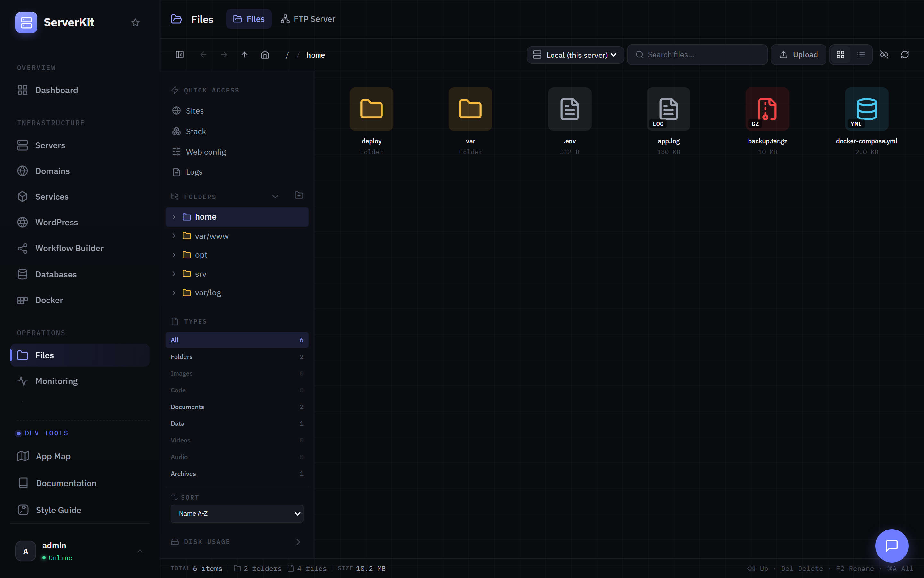924x578 pixels.
Task: Click the favorite star icon beside ServerKit
Action: tap(135, 22)
